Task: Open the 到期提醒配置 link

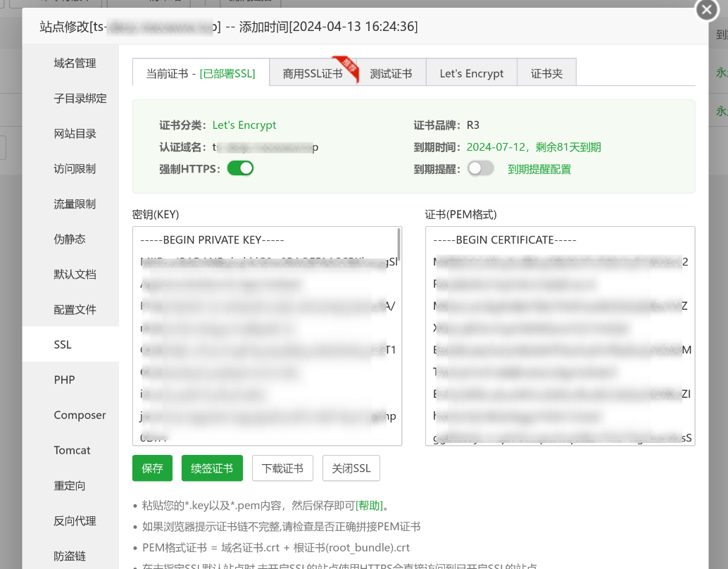Action: click(539, 169)
